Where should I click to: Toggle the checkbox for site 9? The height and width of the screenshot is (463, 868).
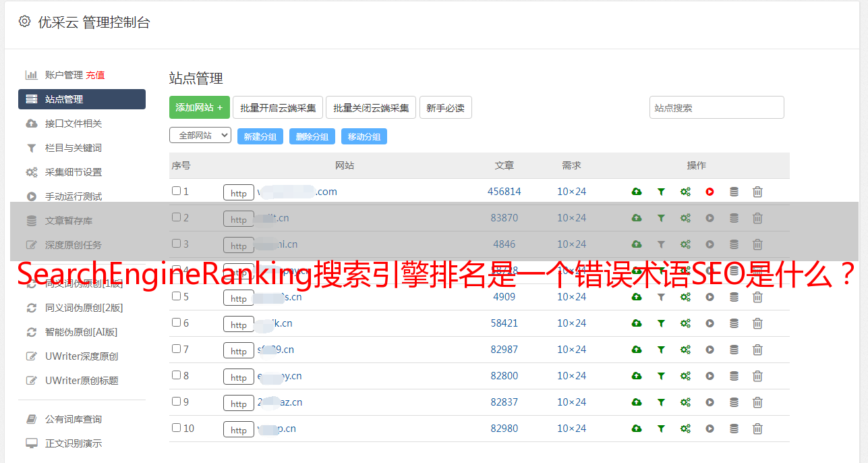click(x=176, y=402)
